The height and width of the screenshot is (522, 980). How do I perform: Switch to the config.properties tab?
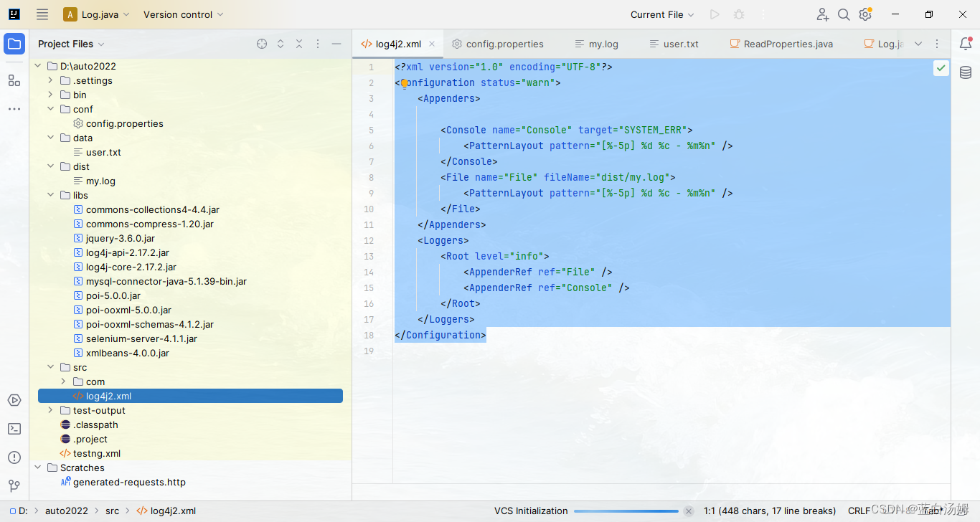pyautogui.click(x=498, y=44)
